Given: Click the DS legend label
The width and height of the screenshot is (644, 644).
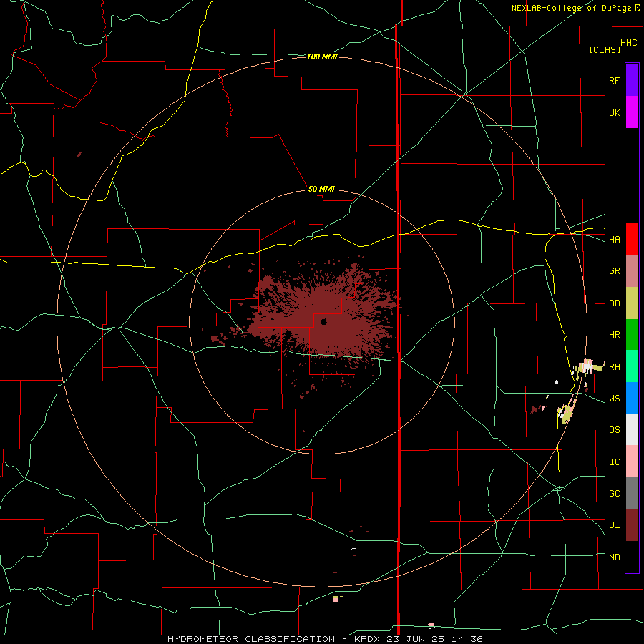Looking at the screenshot, I should click(614, 430).
